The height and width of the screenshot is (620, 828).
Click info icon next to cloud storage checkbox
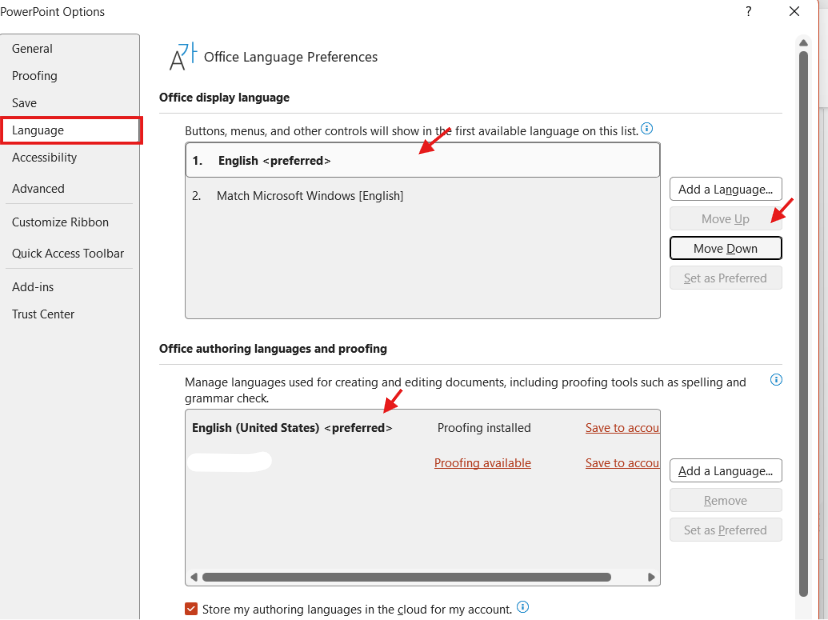coord(523,607)
